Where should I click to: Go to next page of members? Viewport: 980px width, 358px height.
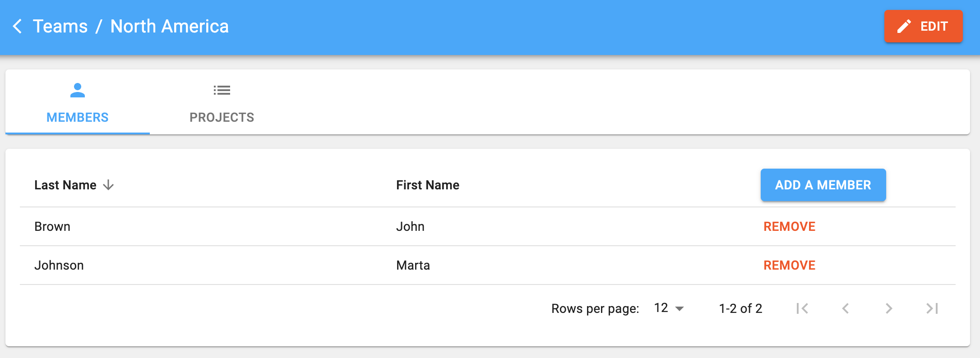click(x=888, y=308)
